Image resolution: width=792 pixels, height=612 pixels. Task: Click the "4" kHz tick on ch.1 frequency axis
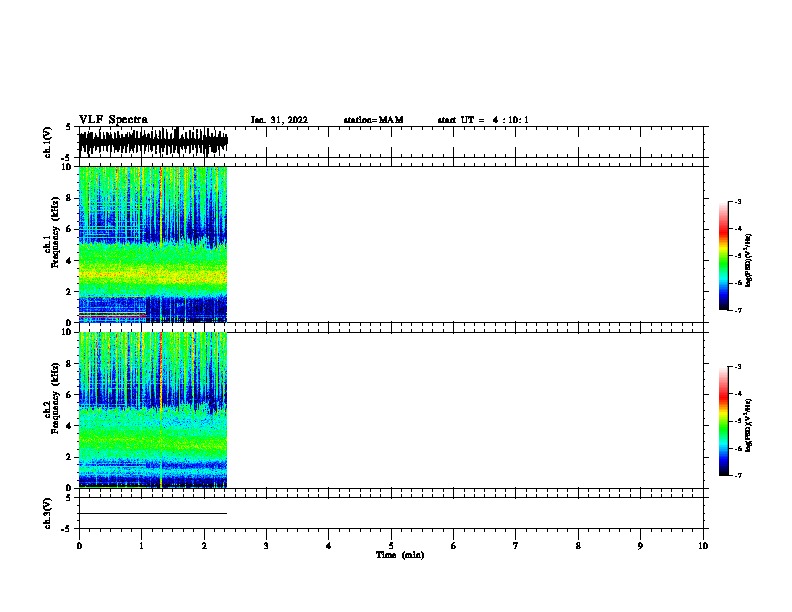(69, 261)
